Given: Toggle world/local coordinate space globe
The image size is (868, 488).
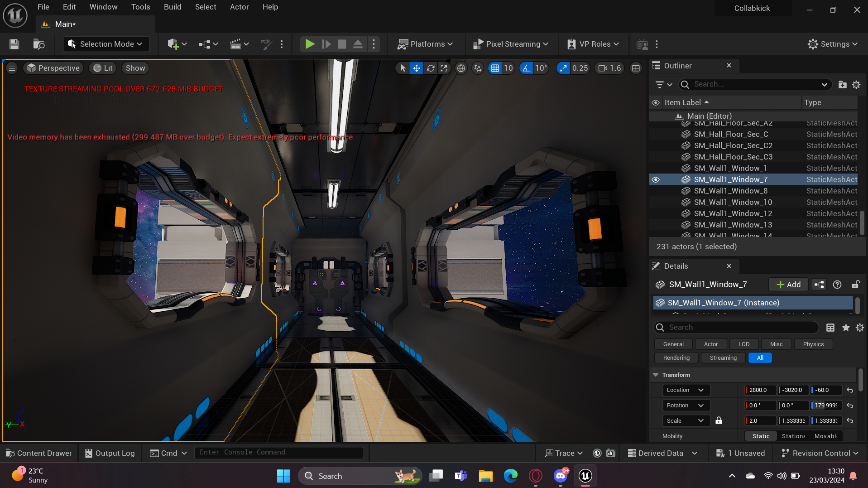Looking at the screenshot, I should tap(461, 68).
